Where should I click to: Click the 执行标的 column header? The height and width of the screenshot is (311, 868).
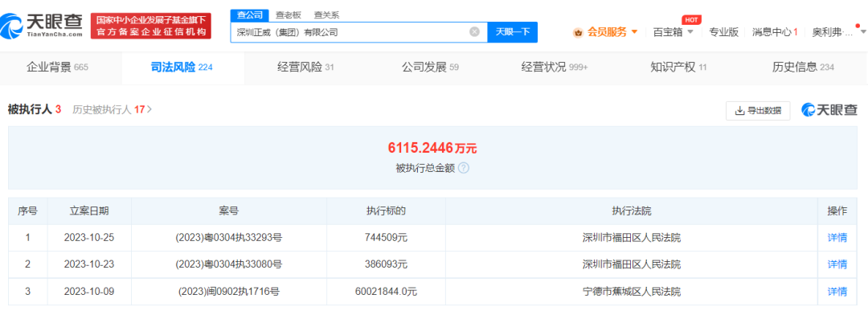pyautogui.click(x=386, y=211)
